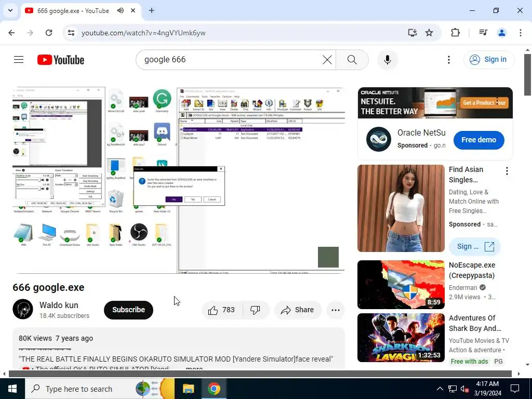532x399 pixels.
Task: Open Sharkboy and Lavagirl movie thumbnail
Action: click(401, 338)
